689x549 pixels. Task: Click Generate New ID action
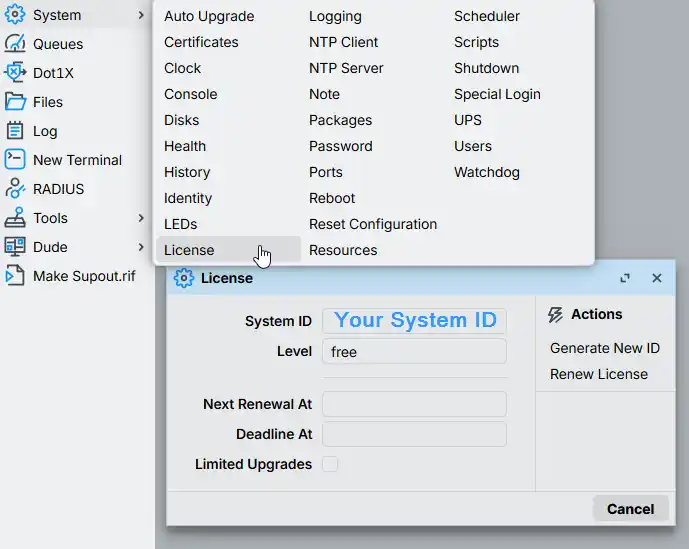point(605,348)
